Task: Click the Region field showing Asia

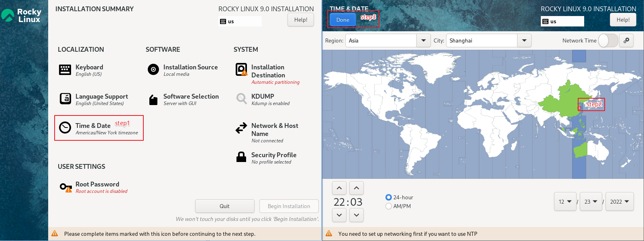Action: 381,41
